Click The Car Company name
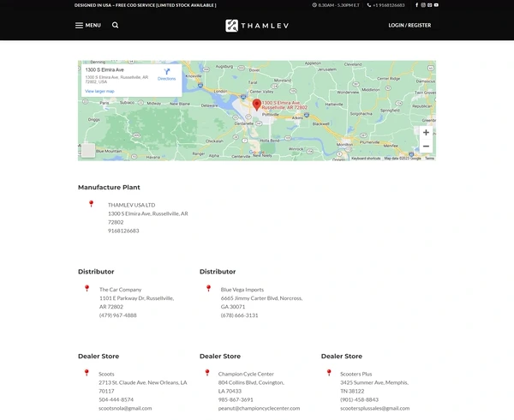The height and width of the screenshot is (420, 514). point(120,290)
